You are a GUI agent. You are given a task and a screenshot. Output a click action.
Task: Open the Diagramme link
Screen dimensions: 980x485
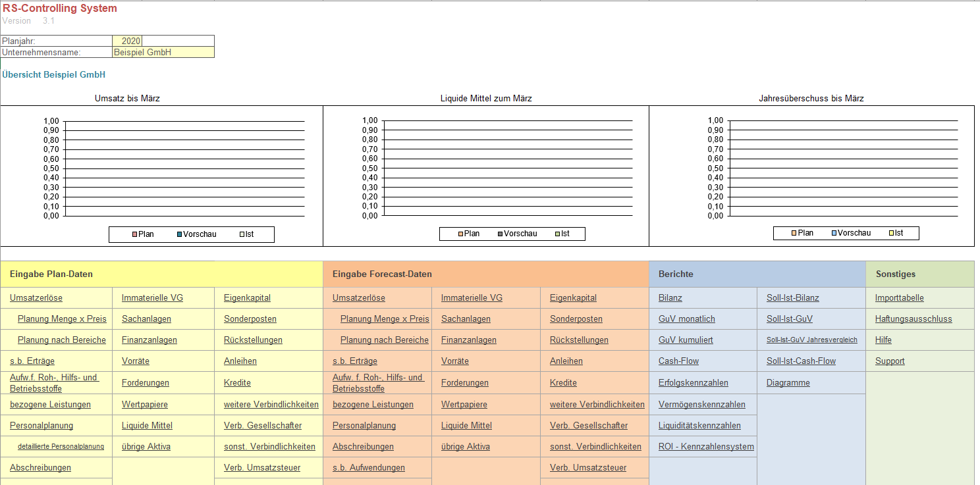coord(788,383)
